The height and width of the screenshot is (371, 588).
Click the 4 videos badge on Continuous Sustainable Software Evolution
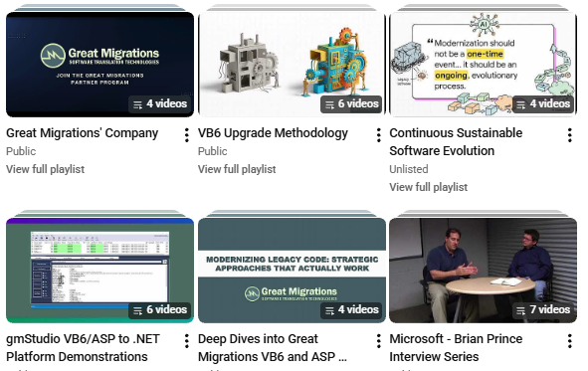point(543,103)
